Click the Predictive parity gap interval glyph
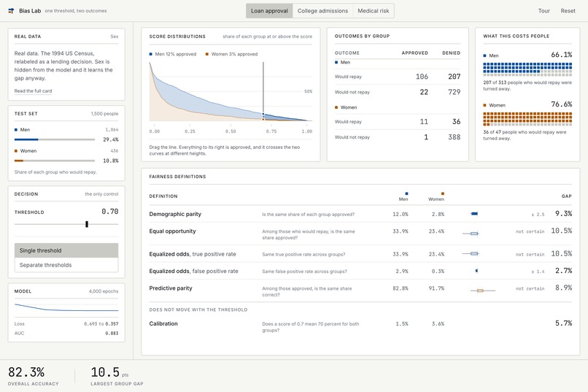This screenshot has width=588, height=392. [x=483, y=291]
